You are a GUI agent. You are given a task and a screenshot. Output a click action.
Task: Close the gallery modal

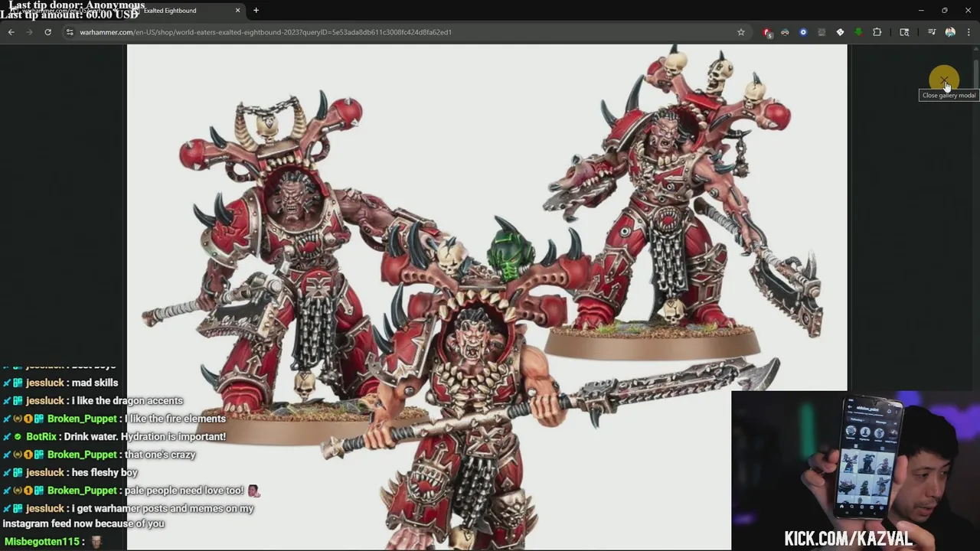(944, 80)
